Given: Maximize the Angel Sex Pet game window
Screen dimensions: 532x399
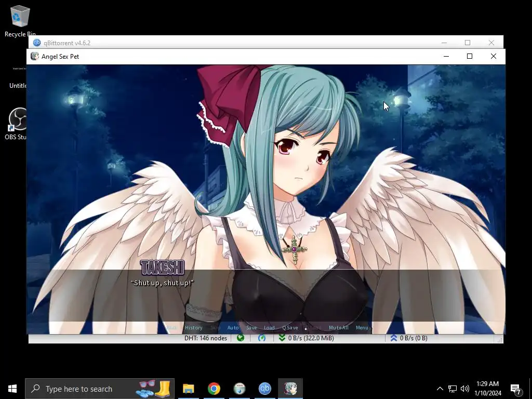Looking at the screenshot, I should [470, 56].
